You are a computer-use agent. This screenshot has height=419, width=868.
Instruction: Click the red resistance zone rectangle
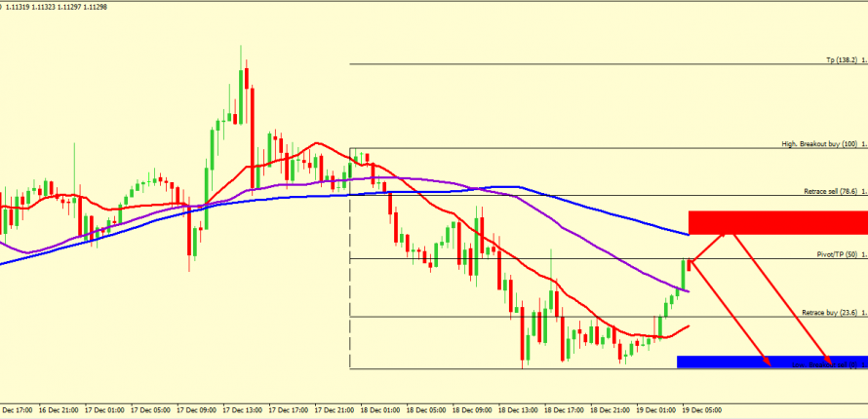(x=777, y=222)
